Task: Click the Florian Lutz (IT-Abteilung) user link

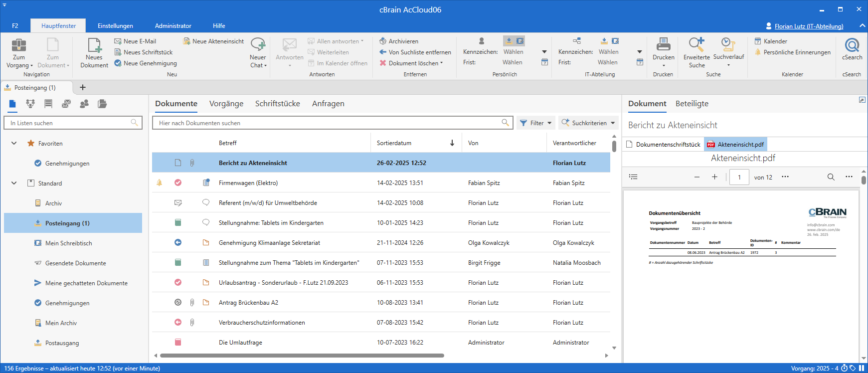Action: pyautogui.click(x=808, y=26)
